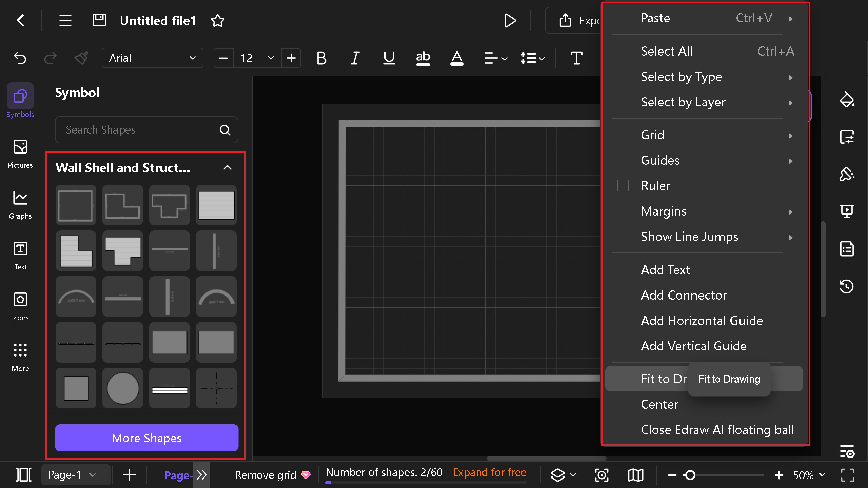Image resolution: width=868 pixels, height=488 pixels.
Task: Activate the format painter brush
Action: click(x=81, y=58)
